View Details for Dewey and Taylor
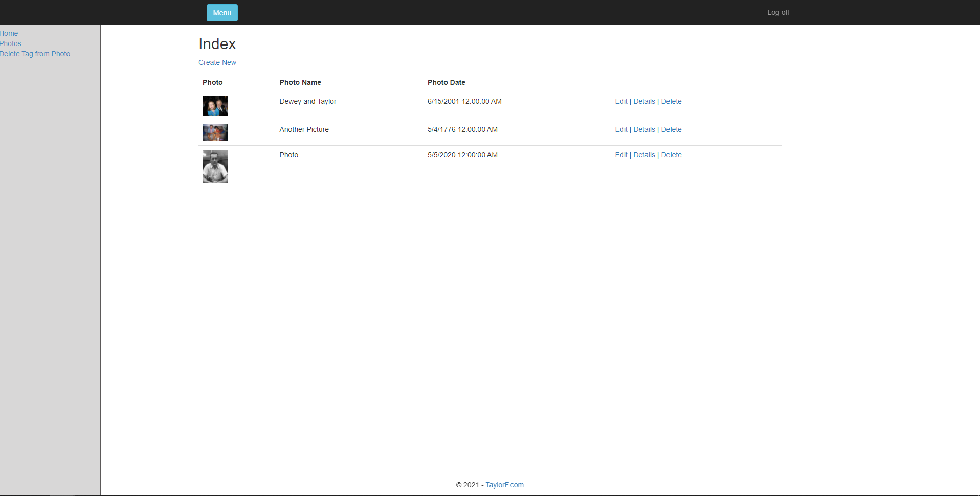980x496 pixels. [644, 101]
